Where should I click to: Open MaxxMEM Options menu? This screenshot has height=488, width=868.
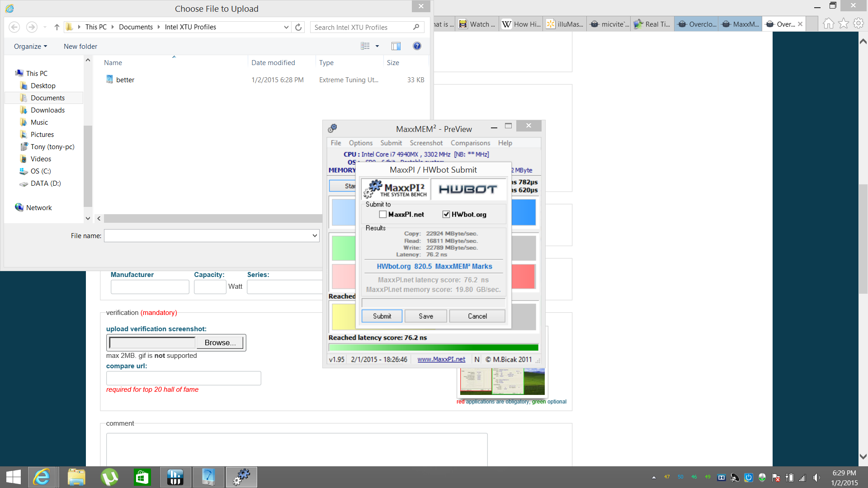361,143
